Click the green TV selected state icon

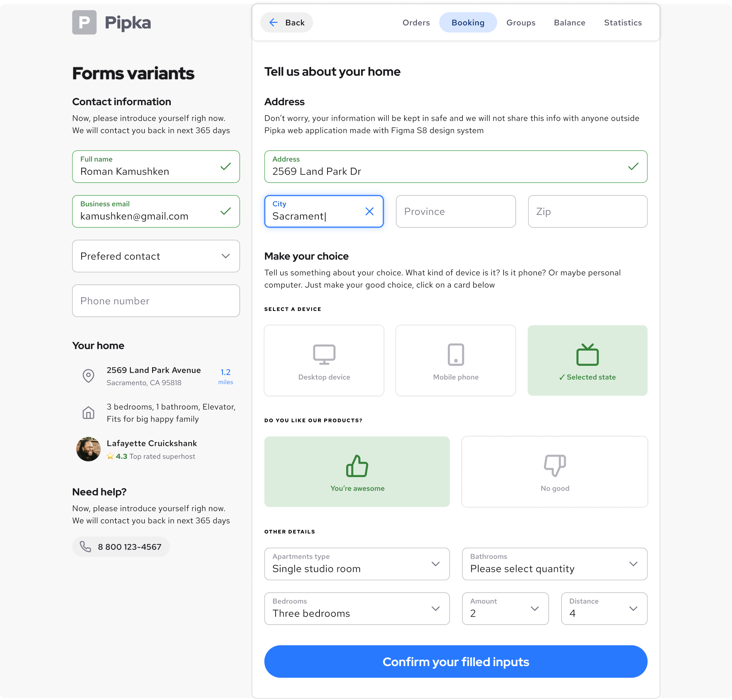587,354
